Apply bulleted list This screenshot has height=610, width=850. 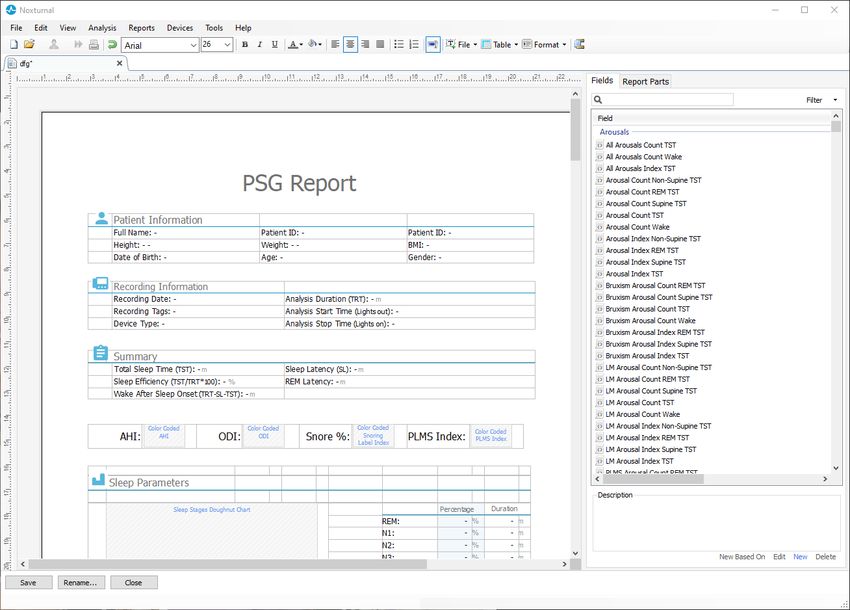tap(399, 44)
